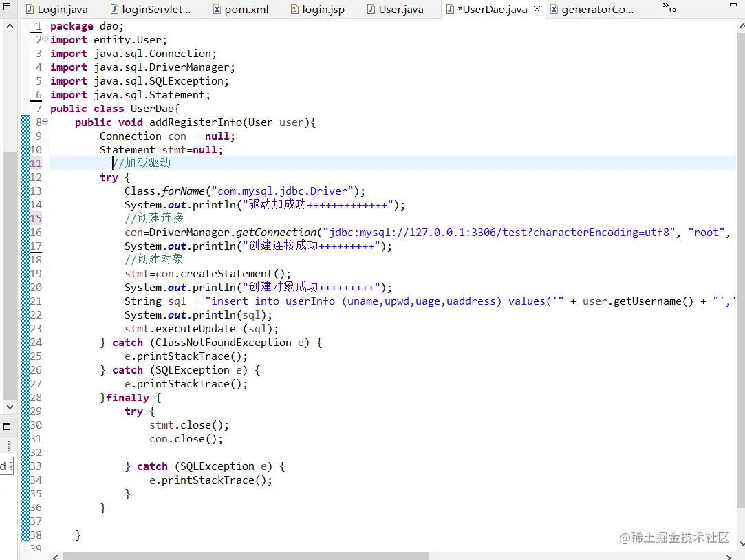Click the lower-left panel restore icon
This screenshot has width=745, height=560.
click(7, 427)
